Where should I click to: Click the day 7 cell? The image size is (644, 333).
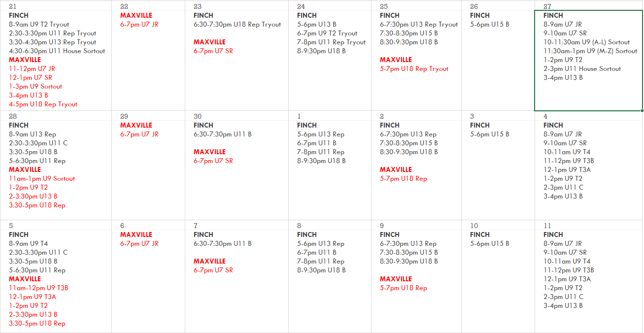coord(237,276)
